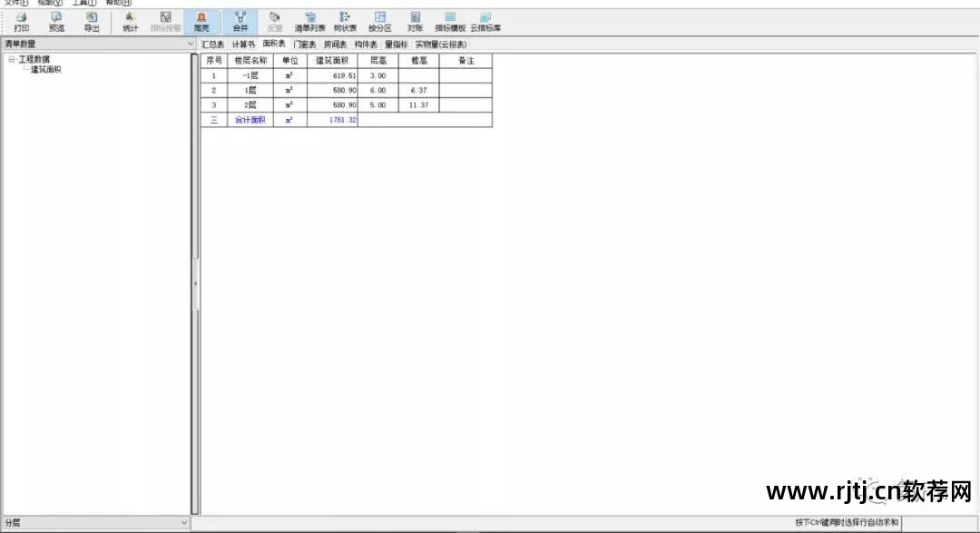The image size is (980, 533).
Task: Click the 楼层名称 column header
Action: coord(250,61)
